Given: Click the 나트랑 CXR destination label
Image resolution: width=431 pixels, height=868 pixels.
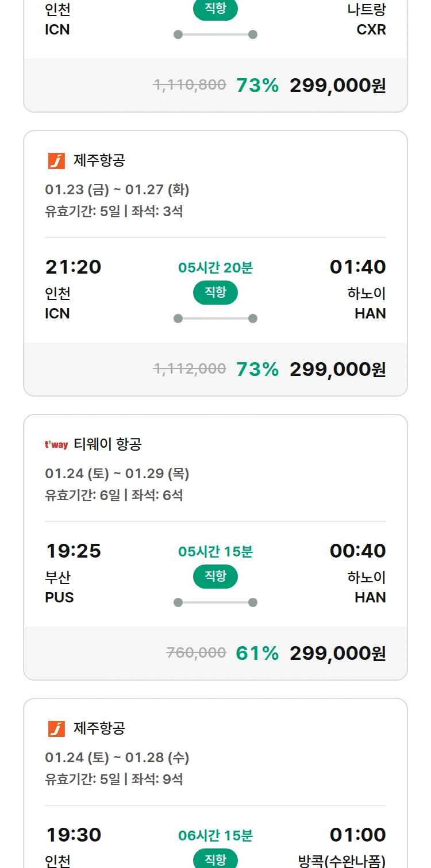Looking at the screenshot, I should pos(367,19).
